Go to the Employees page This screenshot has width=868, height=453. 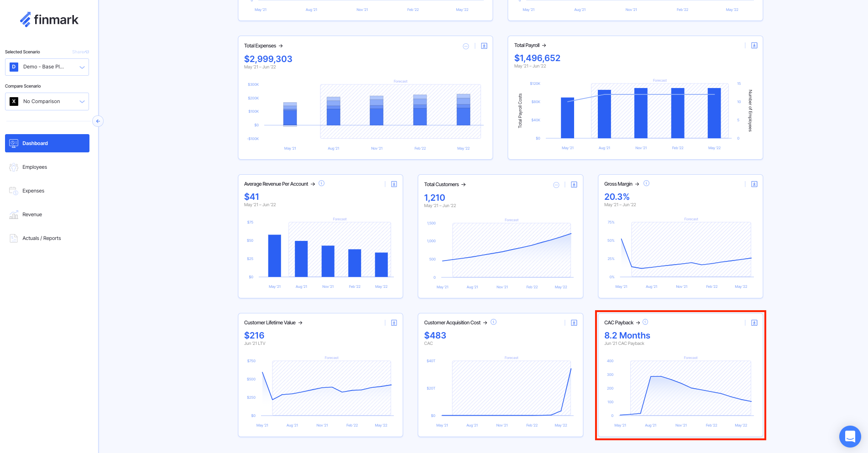tap(35, 167)
